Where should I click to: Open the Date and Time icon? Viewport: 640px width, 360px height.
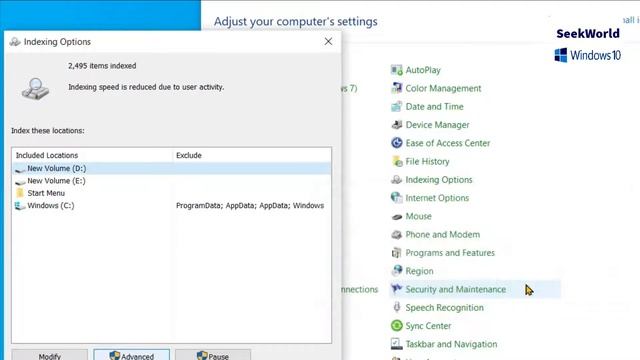click(396, 107)
